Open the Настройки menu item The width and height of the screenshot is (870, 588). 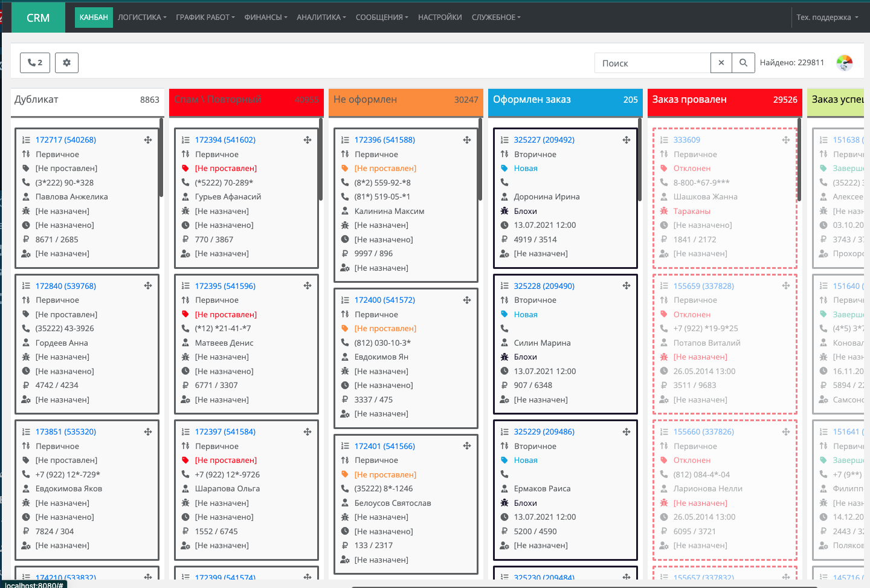coord(440,18)
